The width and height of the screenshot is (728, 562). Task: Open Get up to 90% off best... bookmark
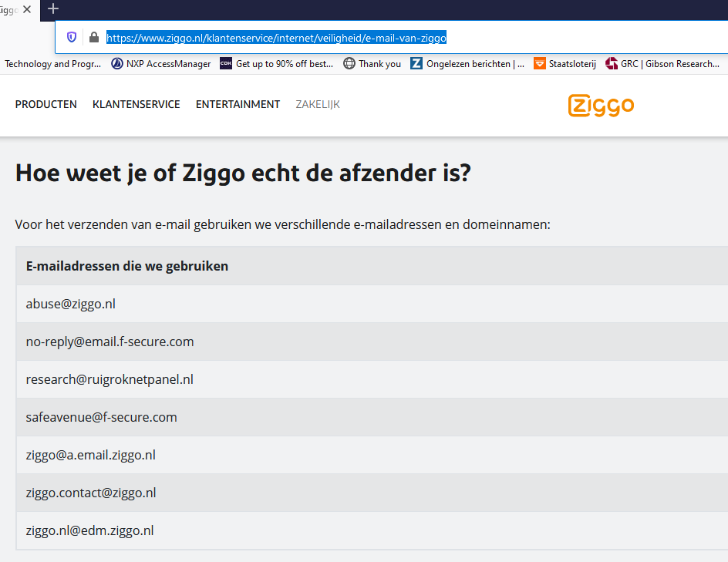tap(285, 64)
